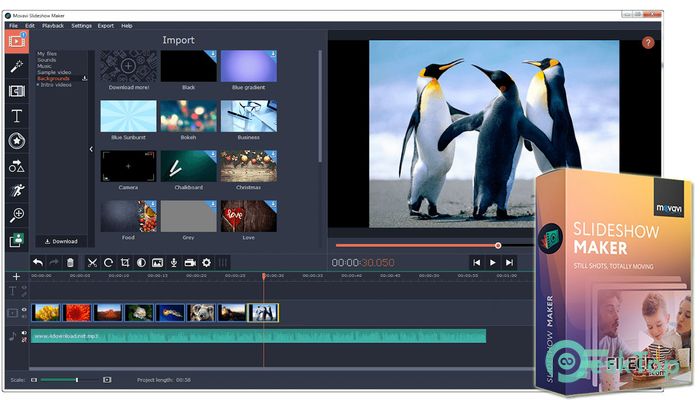The image size is (700, 400).
Task: Select the Download more! thumbnail
Action: [129, 66]
